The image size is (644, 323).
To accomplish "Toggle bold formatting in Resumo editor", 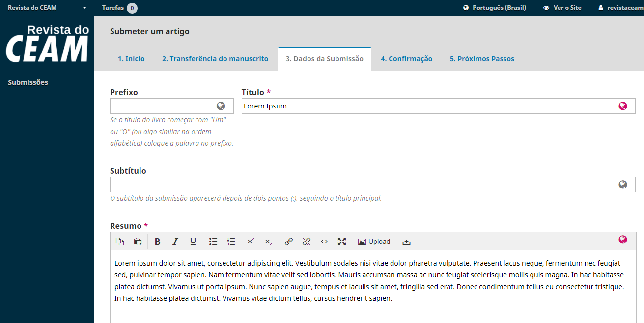I will (x=158, y=242).
